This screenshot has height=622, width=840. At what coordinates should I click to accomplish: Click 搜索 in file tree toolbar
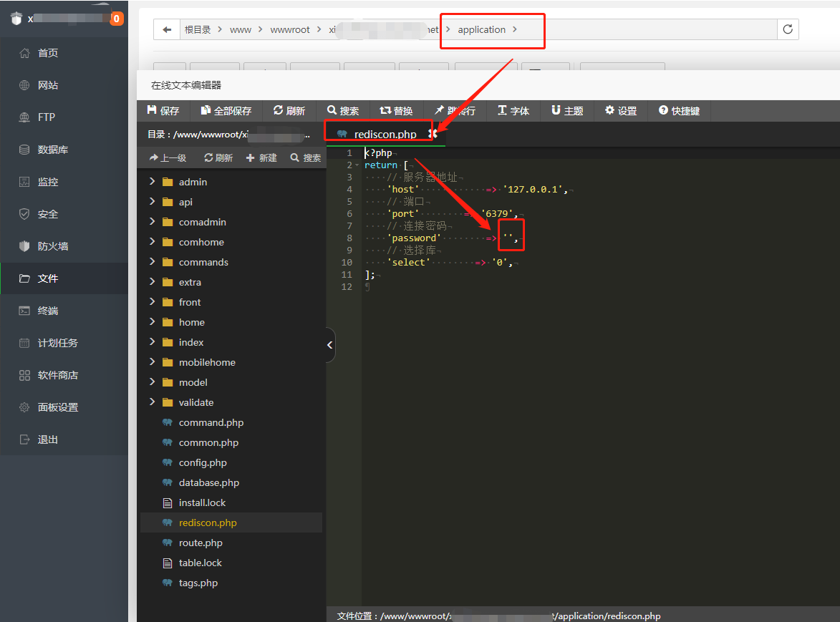click(305, 158)
